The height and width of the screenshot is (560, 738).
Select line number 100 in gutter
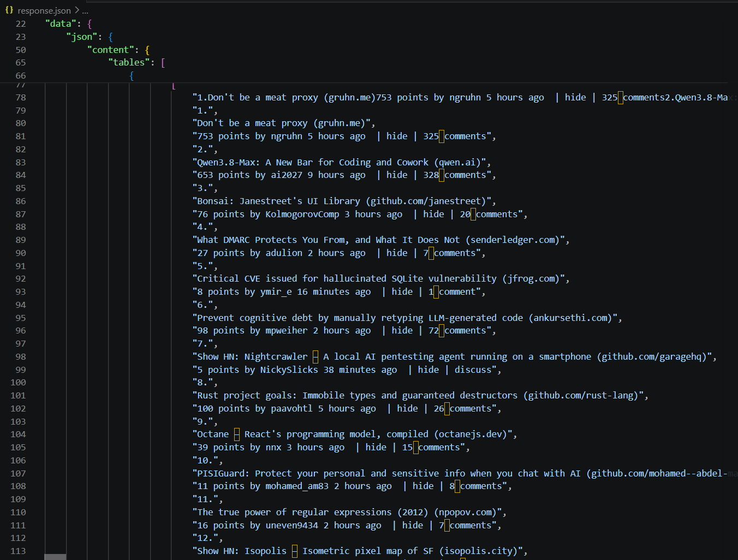(x=18, y=383)
